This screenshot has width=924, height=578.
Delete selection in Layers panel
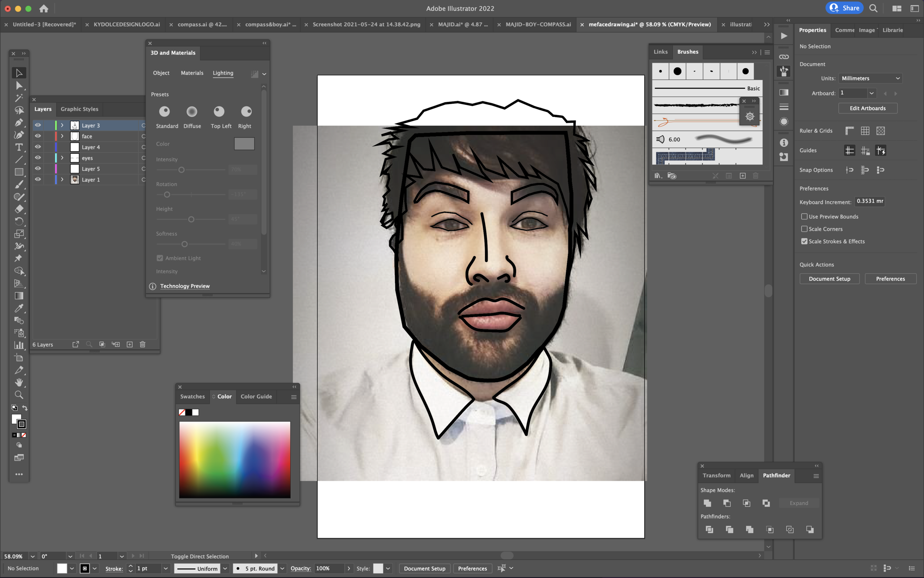tap(142, 344)
